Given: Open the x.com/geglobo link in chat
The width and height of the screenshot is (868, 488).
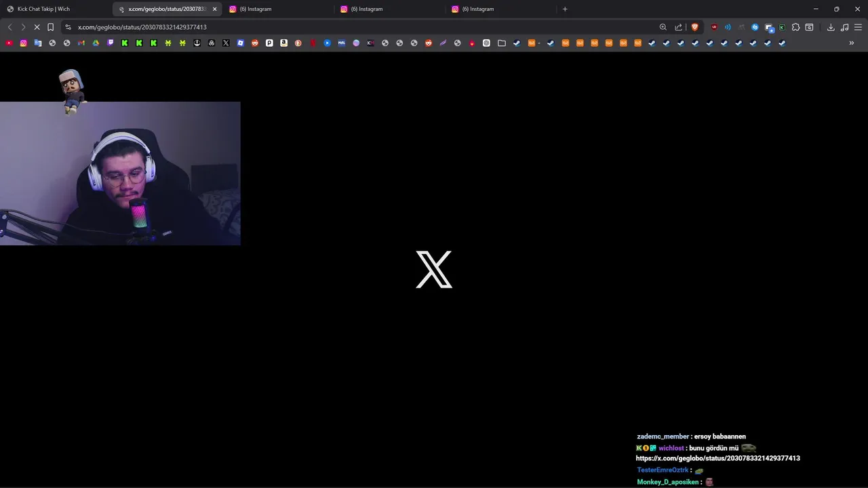Looking at the screenshot, I should 717,458.
